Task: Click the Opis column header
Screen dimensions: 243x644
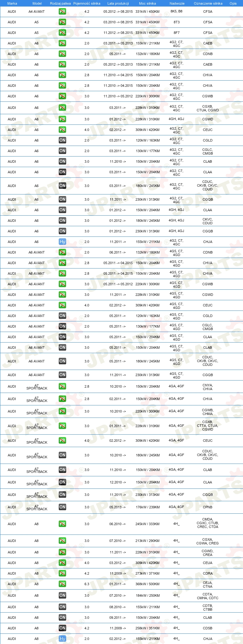Action: point(233,3)
